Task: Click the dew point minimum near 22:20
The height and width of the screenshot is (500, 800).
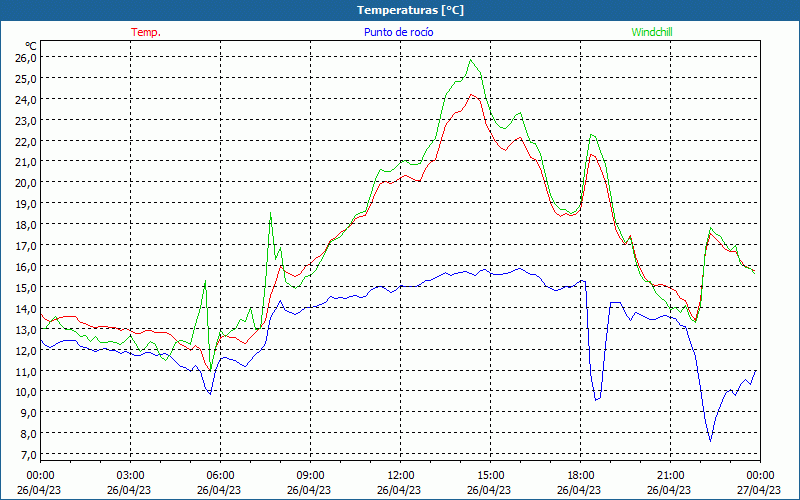Action: click(x=710, y=440)
